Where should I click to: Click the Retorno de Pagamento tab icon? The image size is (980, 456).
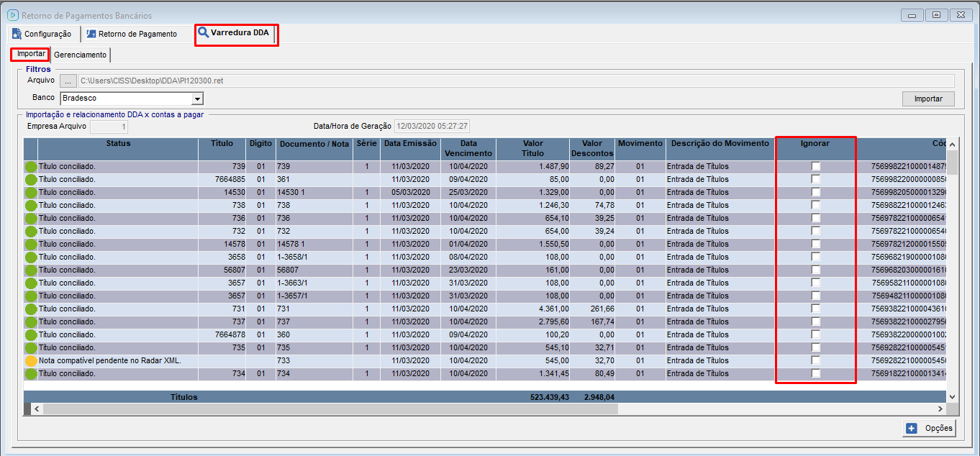[91, 34]
